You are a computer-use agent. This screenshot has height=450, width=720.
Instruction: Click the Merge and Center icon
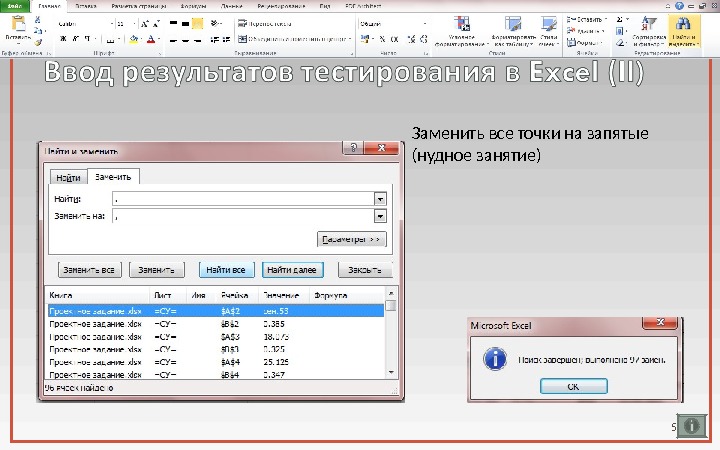(x=242, y=39)
